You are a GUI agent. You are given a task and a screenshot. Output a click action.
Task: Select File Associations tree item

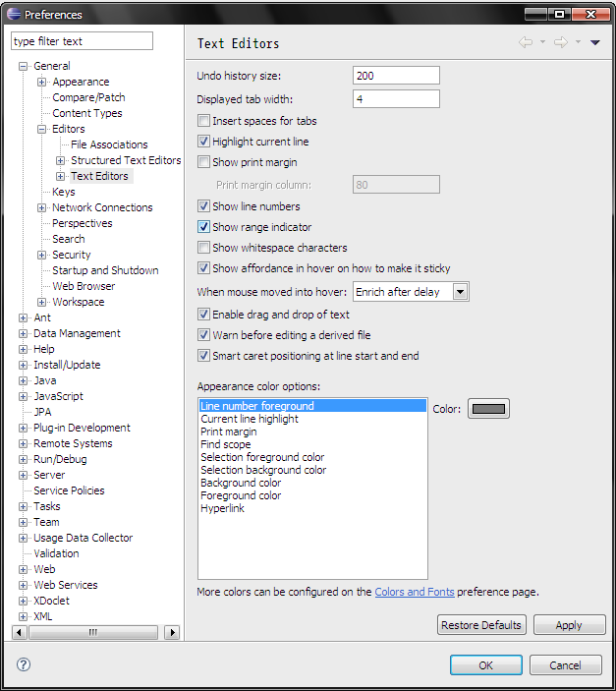(x=109, y=144)
